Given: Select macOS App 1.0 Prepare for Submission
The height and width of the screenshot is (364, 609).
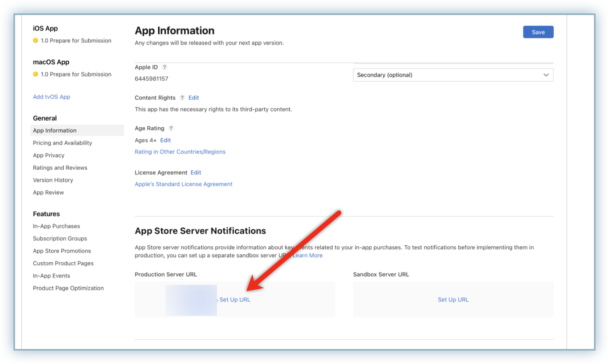Looking at the screenshot, I should coord(76,74).
